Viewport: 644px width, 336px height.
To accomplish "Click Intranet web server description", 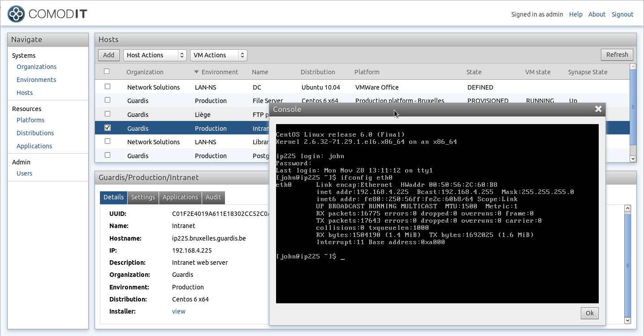I will click(200, 263).
